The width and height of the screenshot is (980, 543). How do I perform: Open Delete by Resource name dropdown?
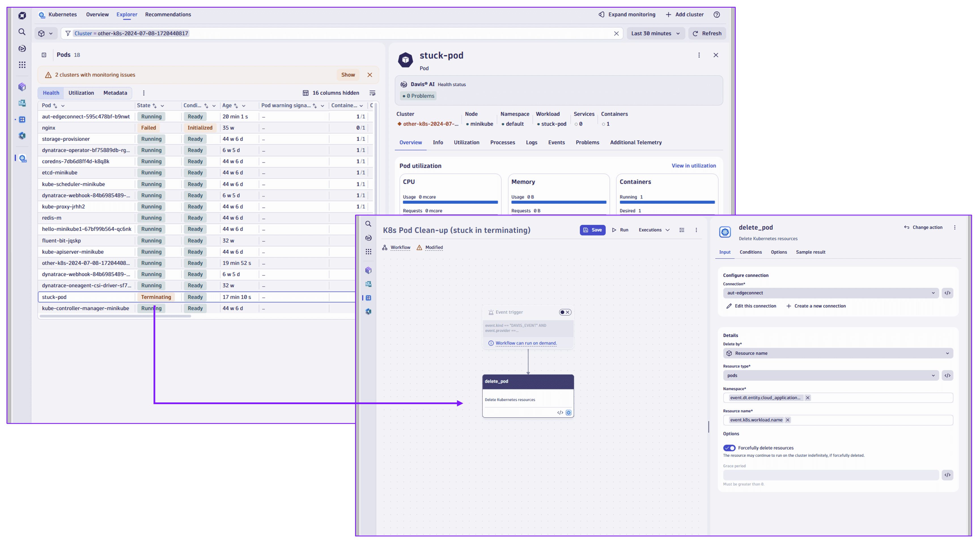[x=838, y=353]
